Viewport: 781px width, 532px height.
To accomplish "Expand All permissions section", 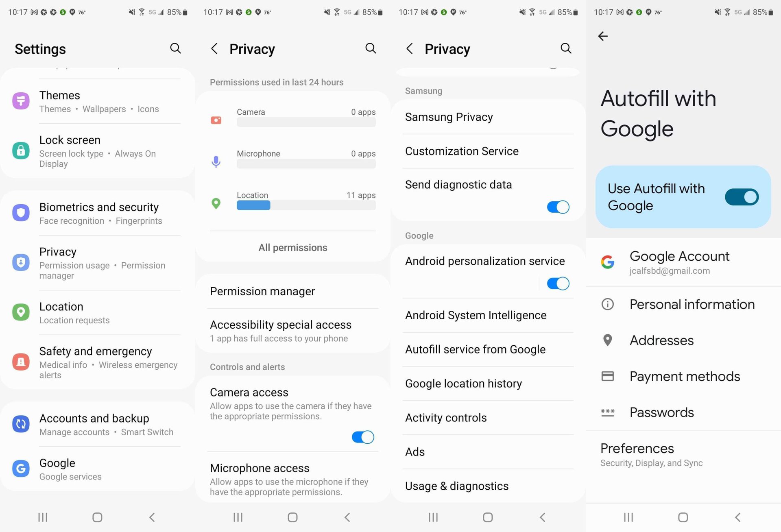I will tap(292, 247).
